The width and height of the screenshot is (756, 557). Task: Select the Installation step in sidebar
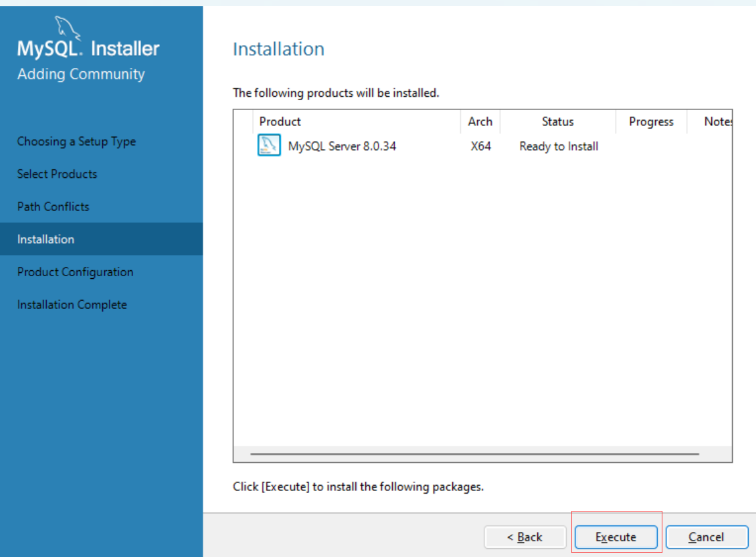click(102, 239)
